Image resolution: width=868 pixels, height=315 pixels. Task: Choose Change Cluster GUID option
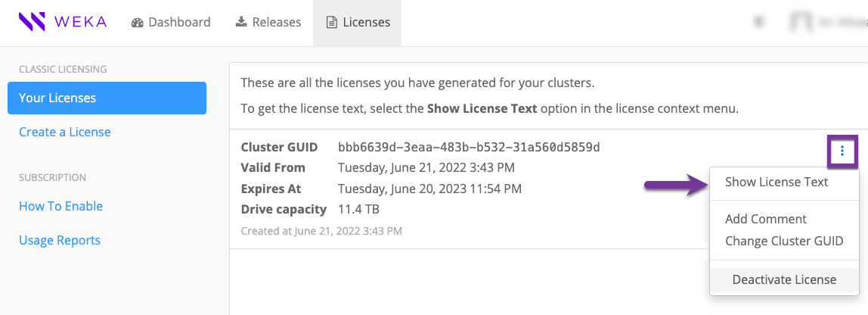[784, 241]
